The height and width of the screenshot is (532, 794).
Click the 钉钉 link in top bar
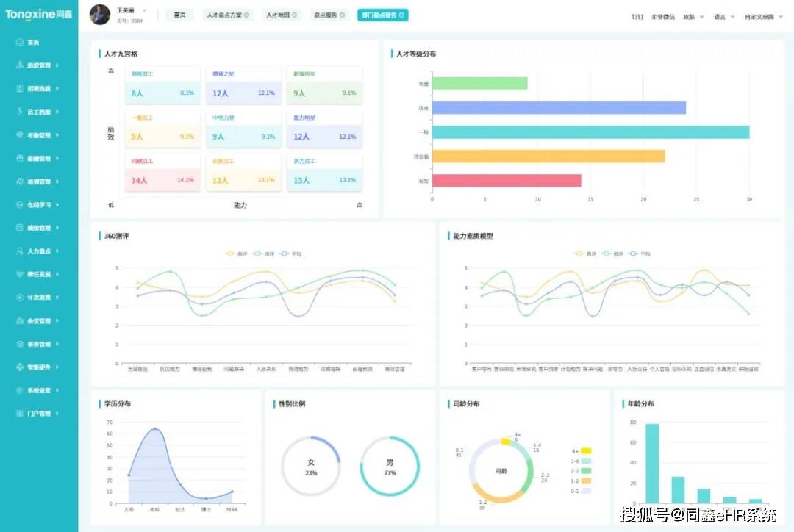[x=637, y=16]
